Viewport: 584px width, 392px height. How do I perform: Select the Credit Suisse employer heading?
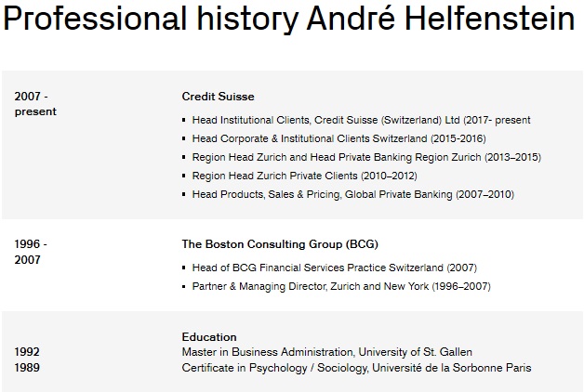tap(218, 97)
